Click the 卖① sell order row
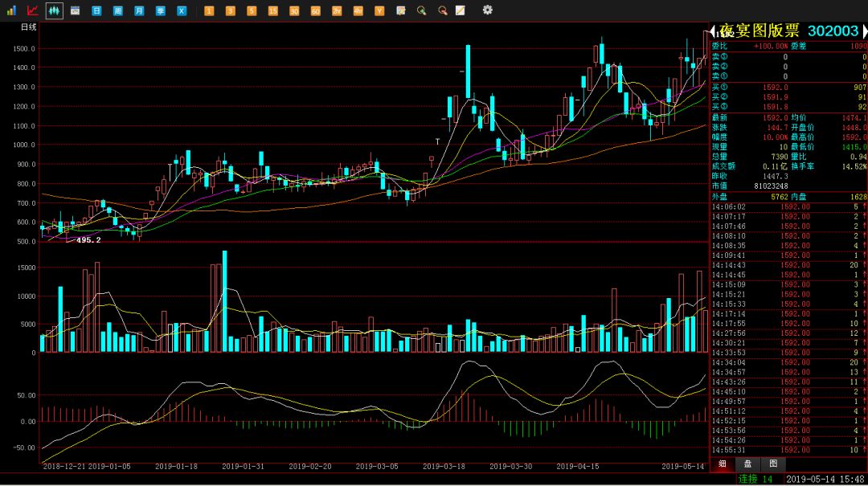Screen dimensions: 868x486 pyautogui.click(x=789, y=76)
